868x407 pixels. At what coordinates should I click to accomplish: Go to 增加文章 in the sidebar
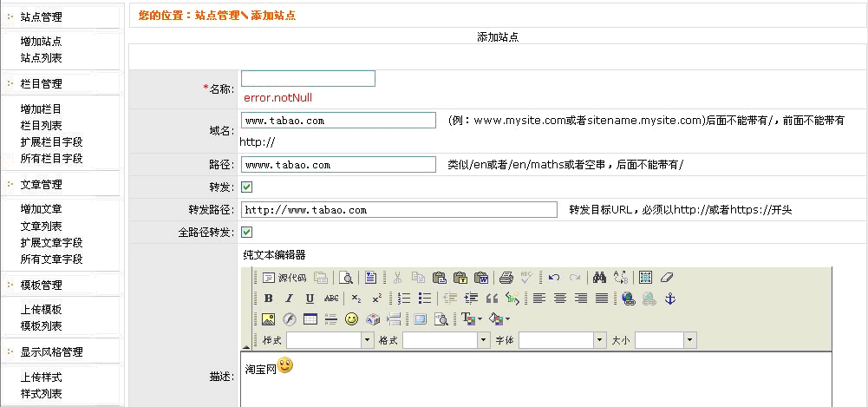tap(41, 209)
